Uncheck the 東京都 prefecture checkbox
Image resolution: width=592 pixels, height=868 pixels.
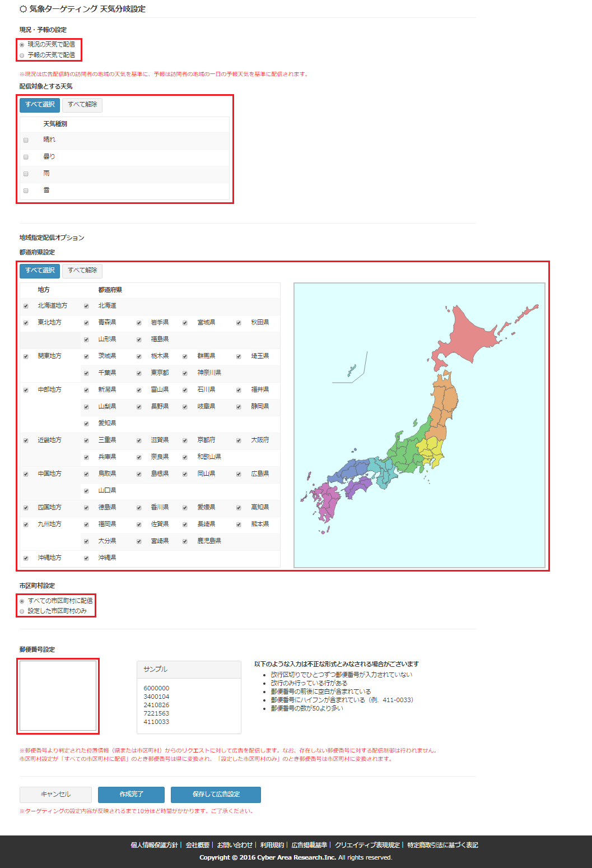click(x=139, y=373)
